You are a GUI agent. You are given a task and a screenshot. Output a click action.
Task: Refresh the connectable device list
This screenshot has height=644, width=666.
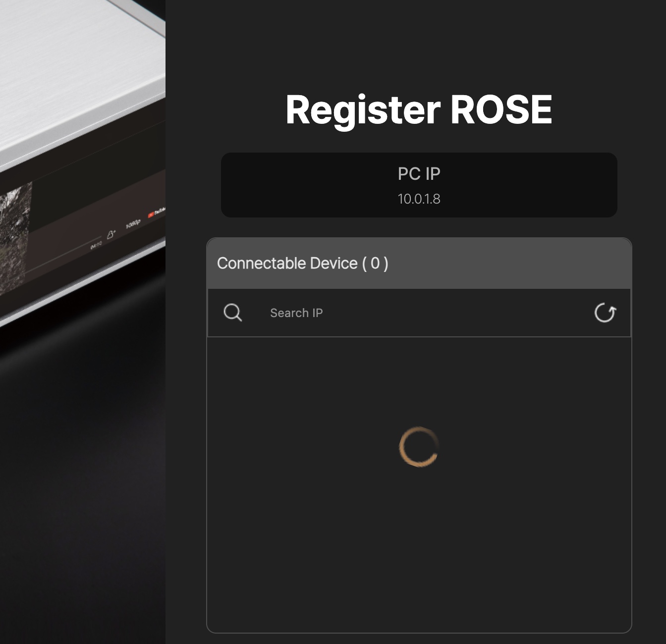click(605, 313)
